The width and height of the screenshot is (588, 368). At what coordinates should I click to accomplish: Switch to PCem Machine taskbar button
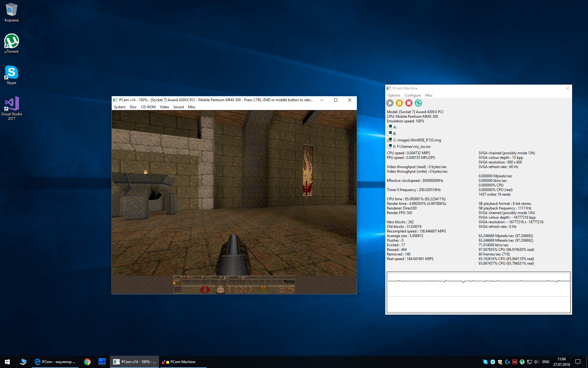pos(183,362)
